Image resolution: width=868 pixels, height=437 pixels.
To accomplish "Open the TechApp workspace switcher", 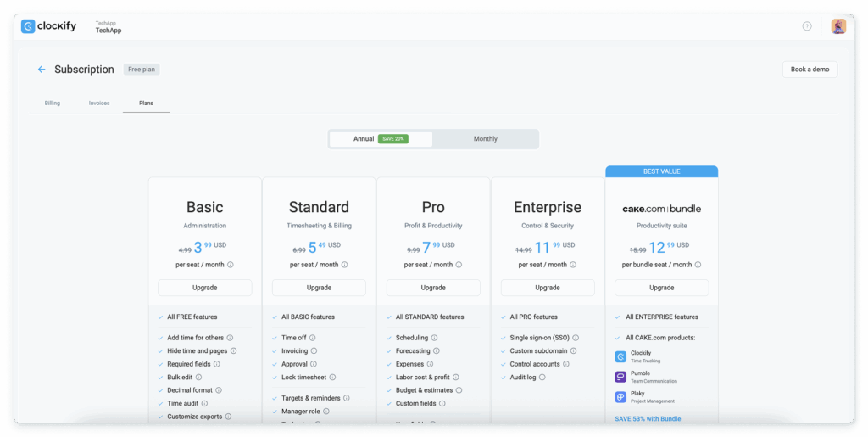I will pos(108,26).
